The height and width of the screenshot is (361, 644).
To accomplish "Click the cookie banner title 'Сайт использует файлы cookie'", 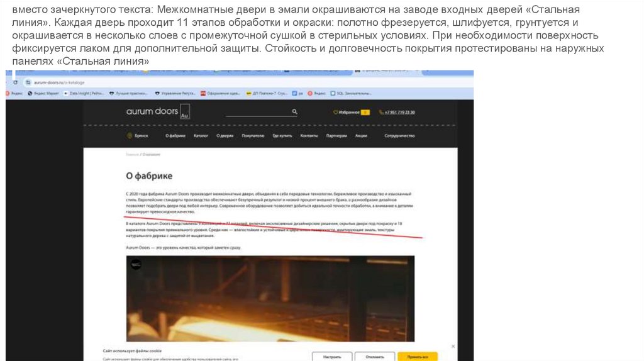I will (132, 351).
